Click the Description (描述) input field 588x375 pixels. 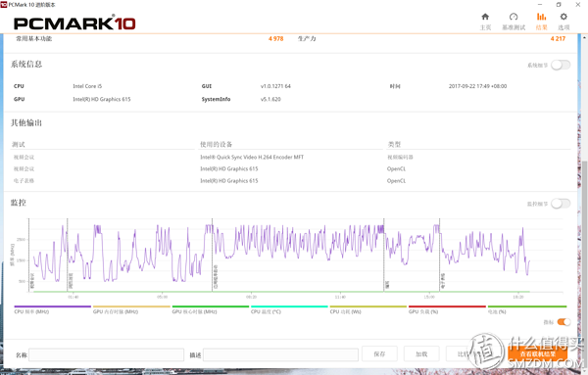pos(280,354)
